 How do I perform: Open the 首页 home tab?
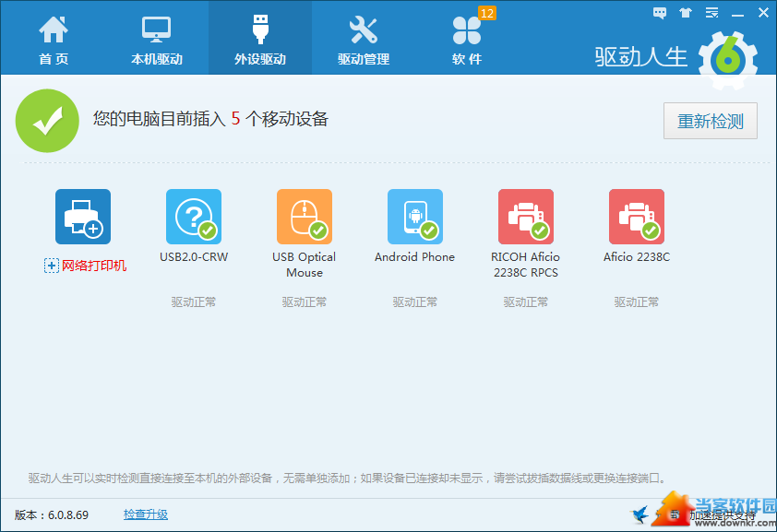point(54,40)
